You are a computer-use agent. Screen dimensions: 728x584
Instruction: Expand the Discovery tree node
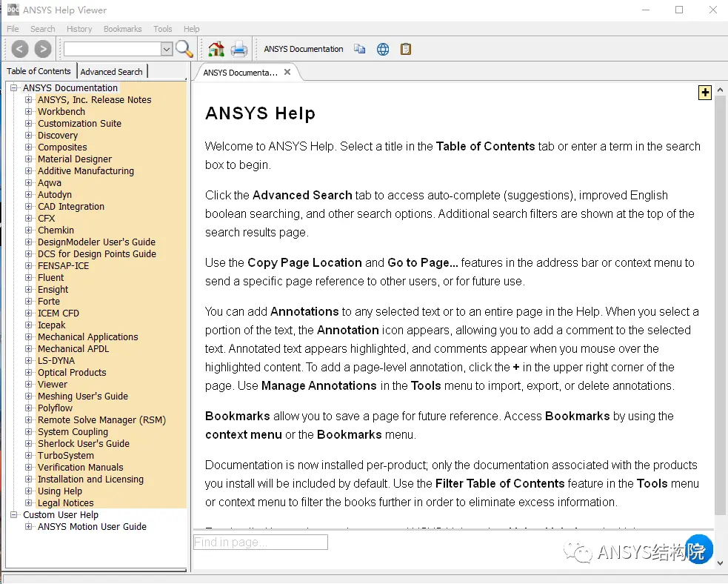point(28,135)
